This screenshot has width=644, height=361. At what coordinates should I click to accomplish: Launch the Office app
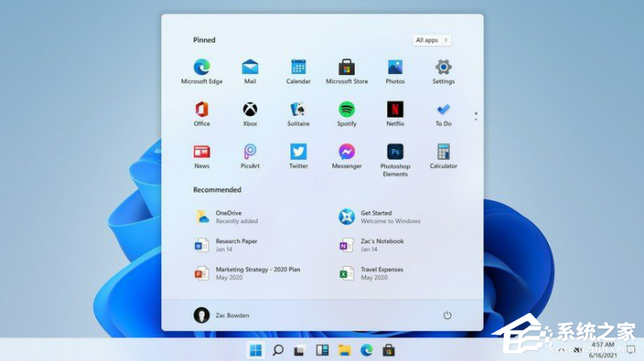pyautogui.click(x=201, y=113)
